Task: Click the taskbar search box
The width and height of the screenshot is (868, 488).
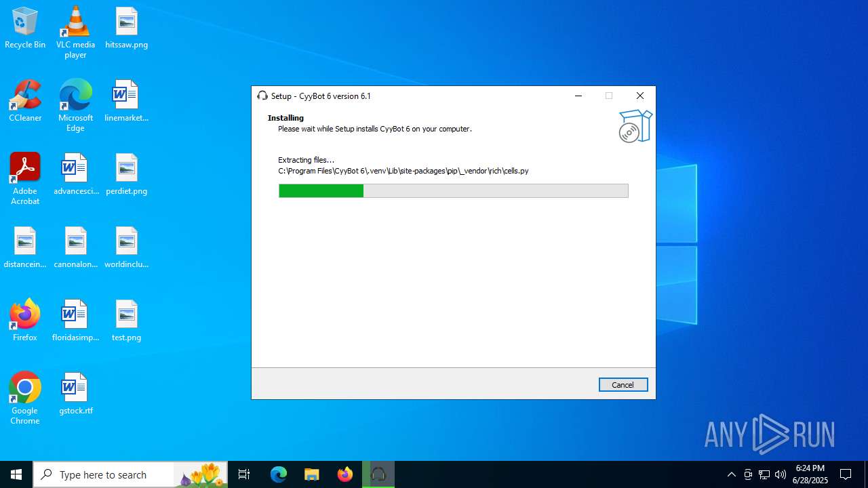Action: pyautogui.click(x=130, y=474)
